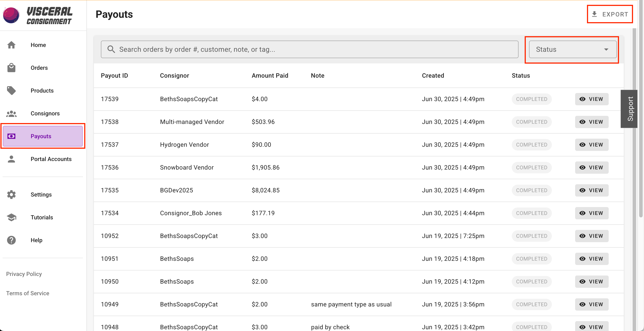644x331 pixels.
Task: Open the Terms of Service link
Action: (27, 293)
